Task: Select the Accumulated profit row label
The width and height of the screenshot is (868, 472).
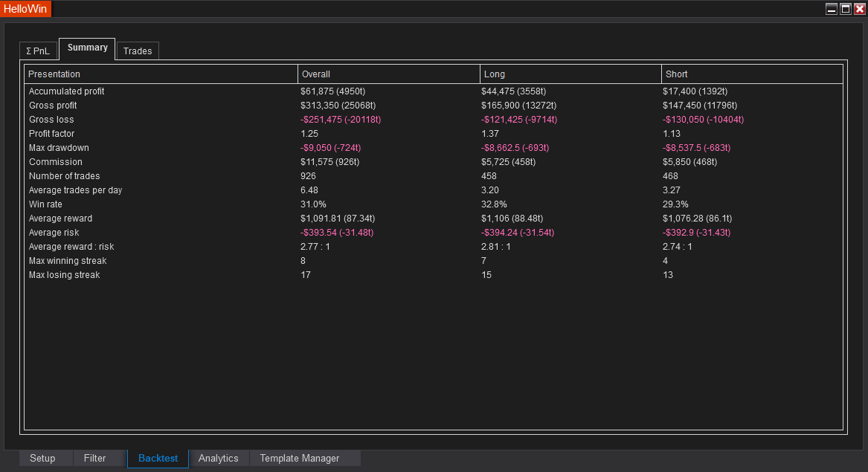Action: tap(66, 91)
